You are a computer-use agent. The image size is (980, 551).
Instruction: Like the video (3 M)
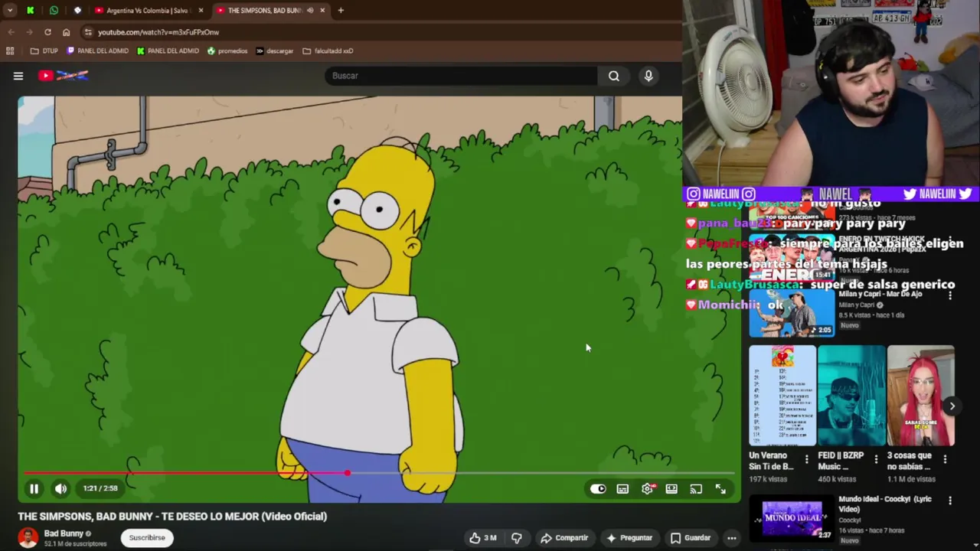point(482,538)
